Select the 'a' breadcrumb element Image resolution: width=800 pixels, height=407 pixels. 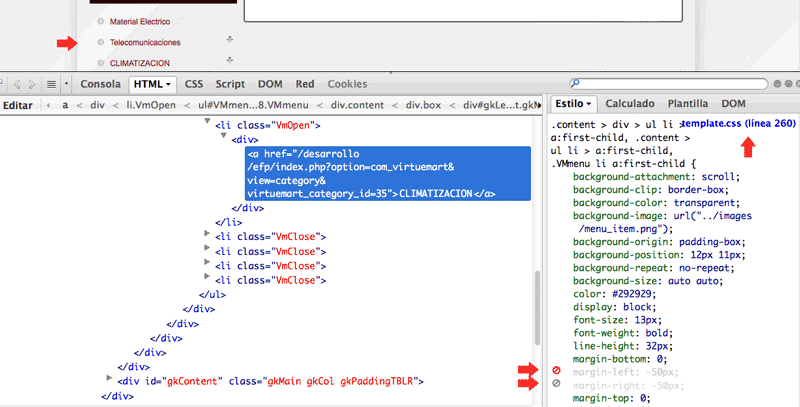[x=65, y=105]
